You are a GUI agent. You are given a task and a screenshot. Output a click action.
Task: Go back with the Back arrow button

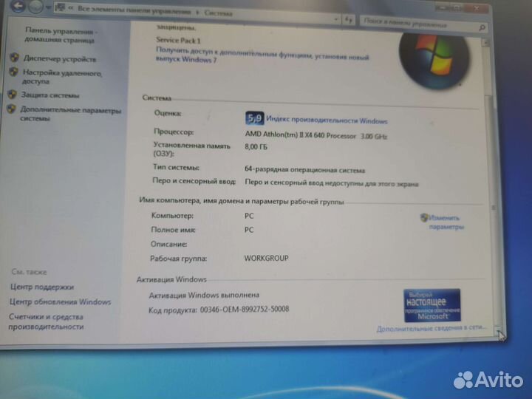[x=17, y=5]
